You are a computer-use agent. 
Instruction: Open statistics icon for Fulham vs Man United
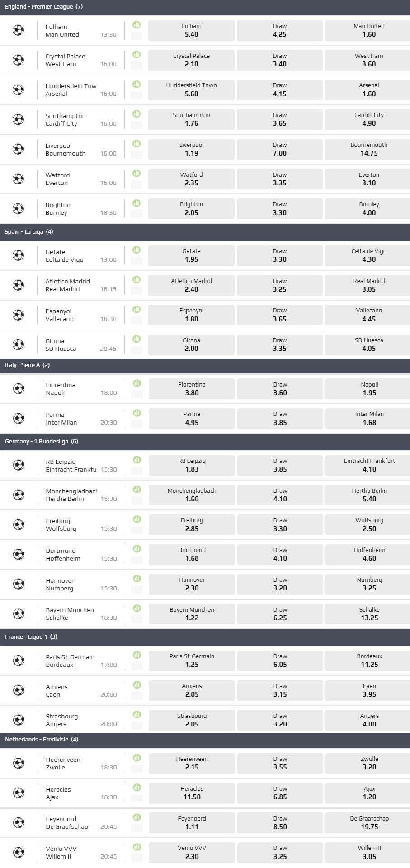coord(137,24)
